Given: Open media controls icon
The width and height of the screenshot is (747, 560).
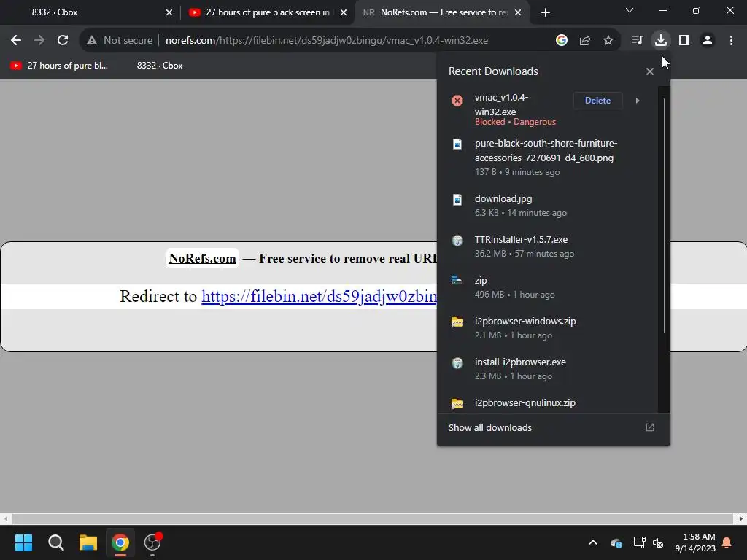Looking at the screenshot, I should [x=637, y=41].
